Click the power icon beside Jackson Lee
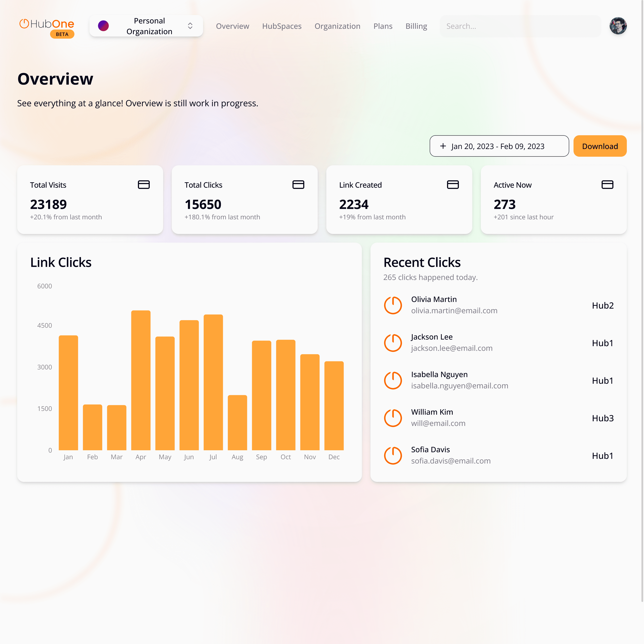This screenshot has width=644, height=644. click(x=393, y=343)
